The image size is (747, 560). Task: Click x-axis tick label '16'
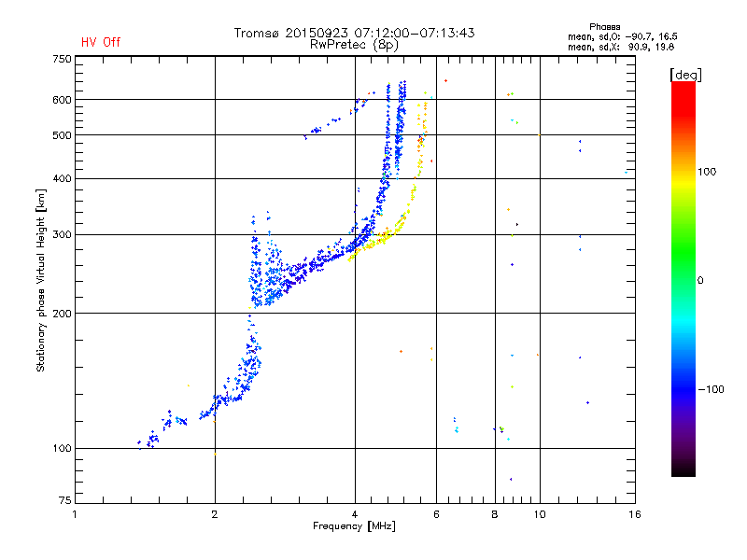tap(635, 514)
